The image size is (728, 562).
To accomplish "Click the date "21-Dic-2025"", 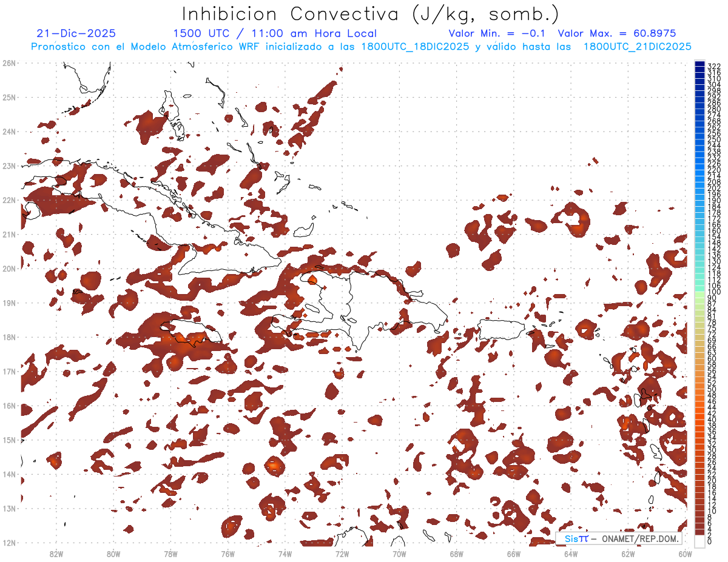I will coord(76,33).
